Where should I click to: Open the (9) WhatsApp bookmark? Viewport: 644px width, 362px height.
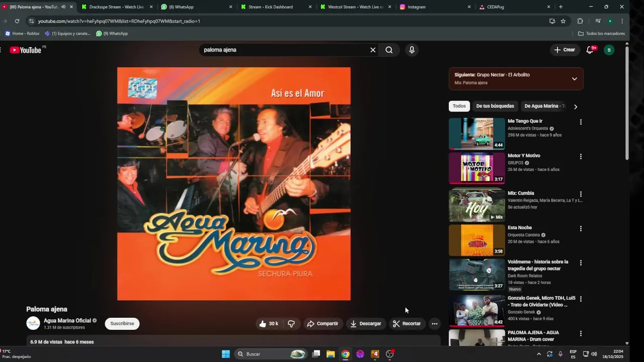[112, 34]
